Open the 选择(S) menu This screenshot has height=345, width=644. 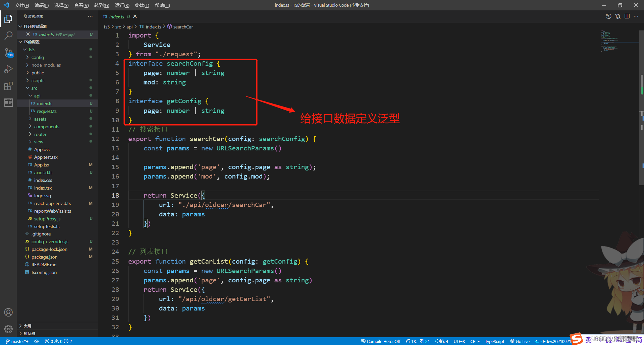tap(61, 5)
